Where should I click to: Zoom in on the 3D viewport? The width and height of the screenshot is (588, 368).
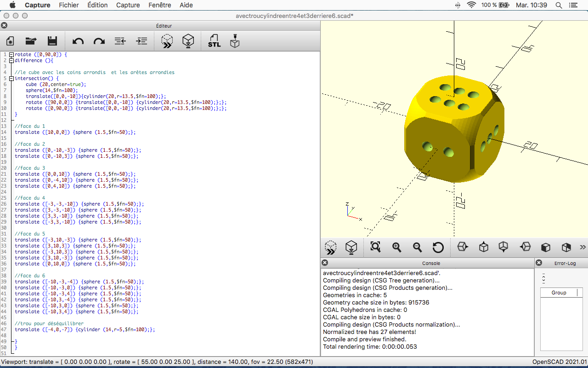397,247
